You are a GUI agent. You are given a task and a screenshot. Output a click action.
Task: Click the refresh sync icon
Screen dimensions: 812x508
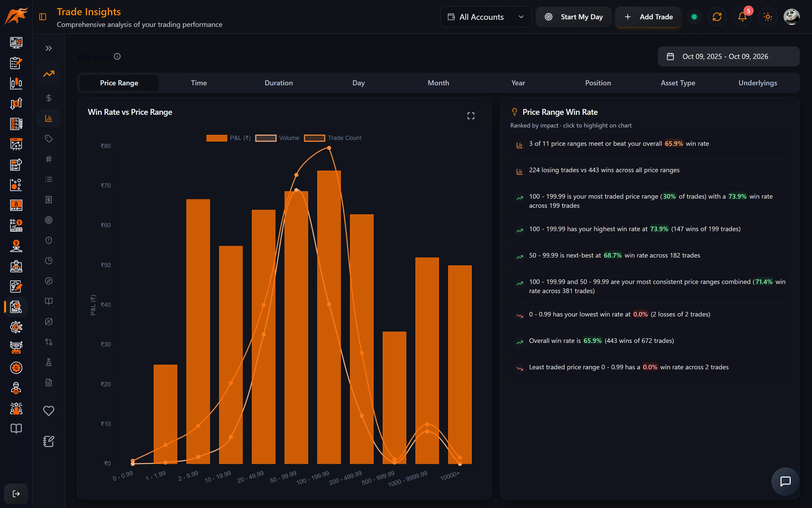point(717,17)
